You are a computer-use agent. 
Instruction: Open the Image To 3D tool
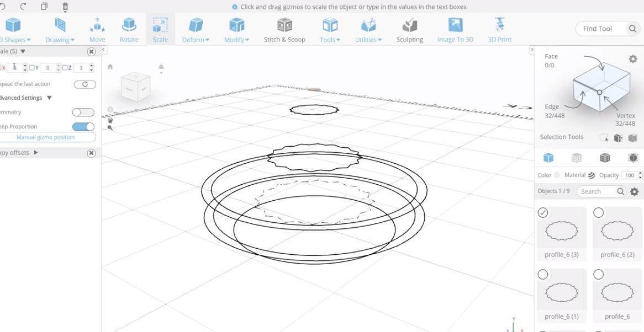tap(456, 30)
